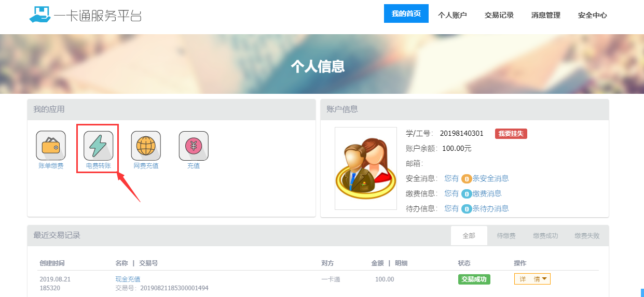This screenshot has height=297, width=644.
Task: Open the 安全消息 count link
Action: click(477, 178)
